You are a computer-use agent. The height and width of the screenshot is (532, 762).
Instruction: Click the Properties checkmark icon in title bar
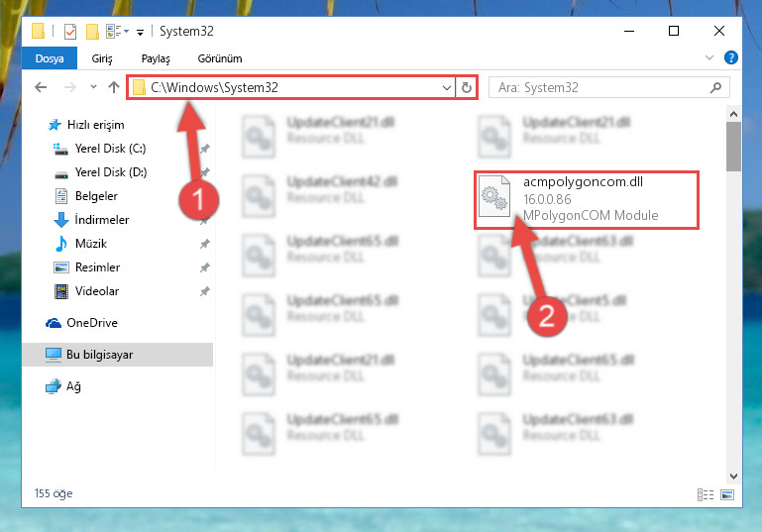[70, 32]
